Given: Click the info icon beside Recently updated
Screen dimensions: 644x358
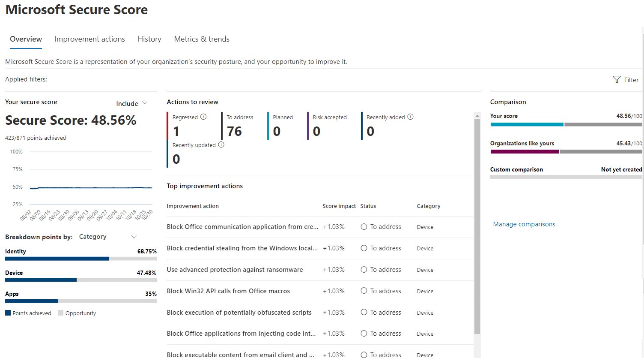Looking at the screenshot, I should [221, 144].
